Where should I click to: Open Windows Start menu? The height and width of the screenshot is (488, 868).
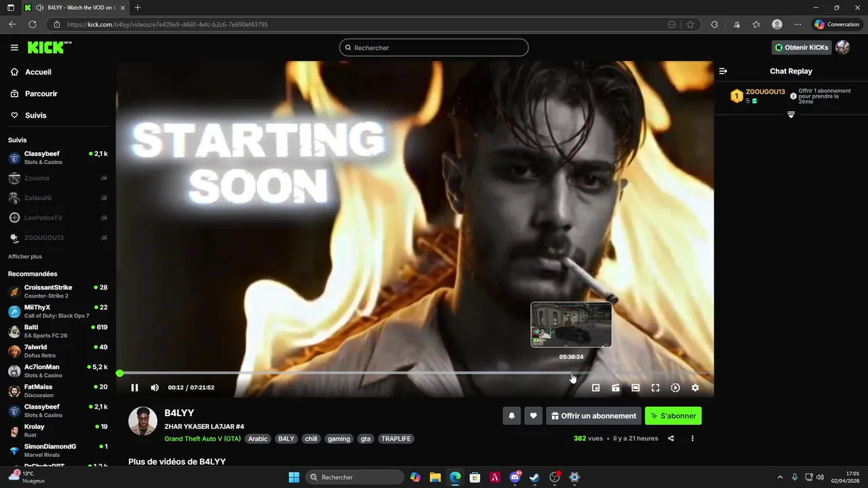pos(294,477)
